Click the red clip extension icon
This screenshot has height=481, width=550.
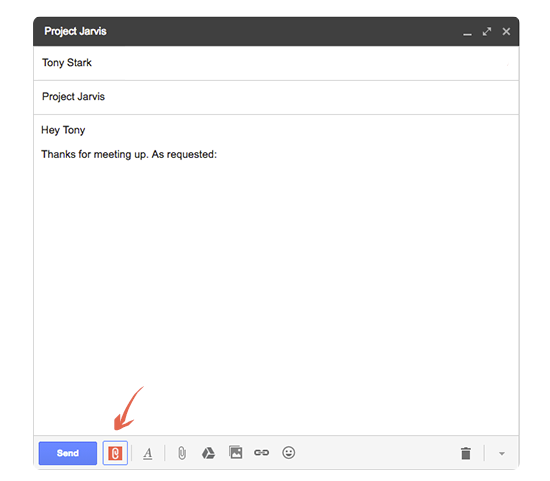click(x=115, y=453)
